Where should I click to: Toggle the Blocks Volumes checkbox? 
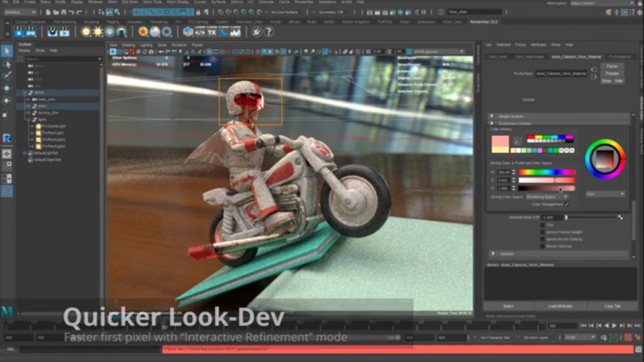coord(543,246)
